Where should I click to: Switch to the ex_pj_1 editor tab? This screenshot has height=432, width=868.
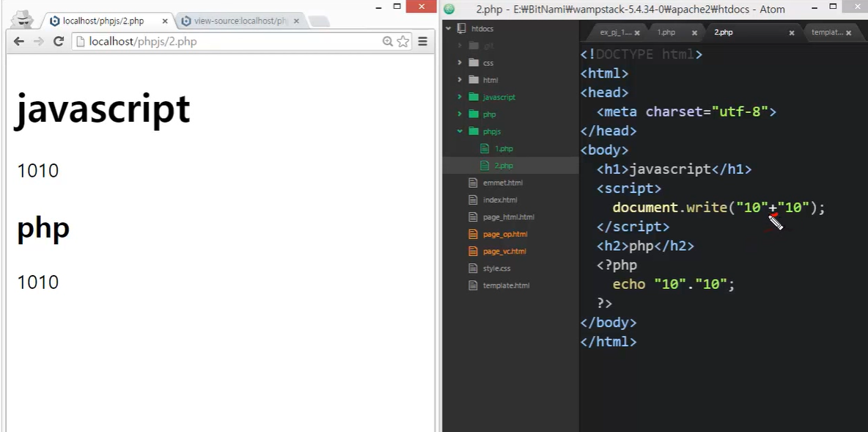pos(616,33)
